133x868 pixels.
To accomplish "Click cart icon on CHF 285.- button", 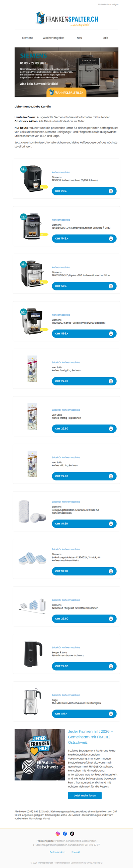I will coord(111,191).
